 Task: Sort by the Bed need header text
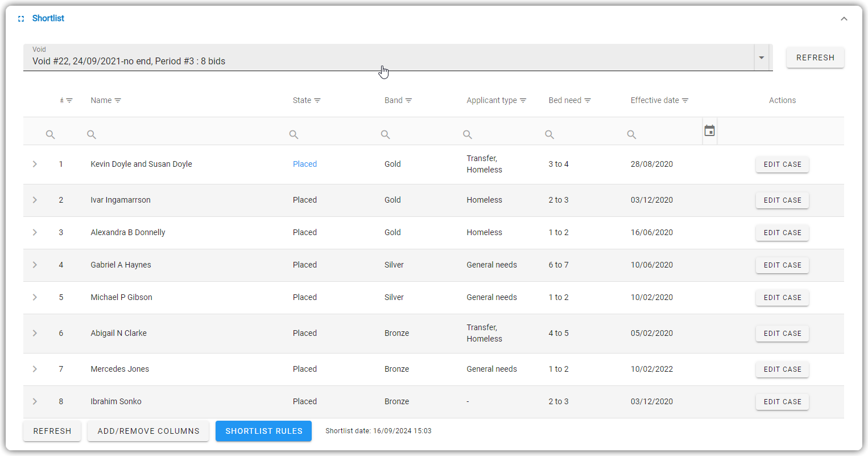click(565, 100)
